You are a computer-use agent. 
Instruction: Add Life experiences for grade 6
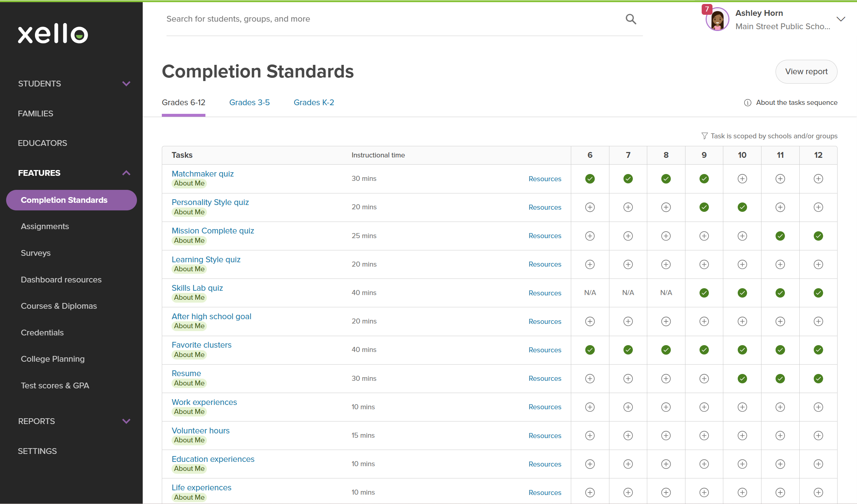590,492
